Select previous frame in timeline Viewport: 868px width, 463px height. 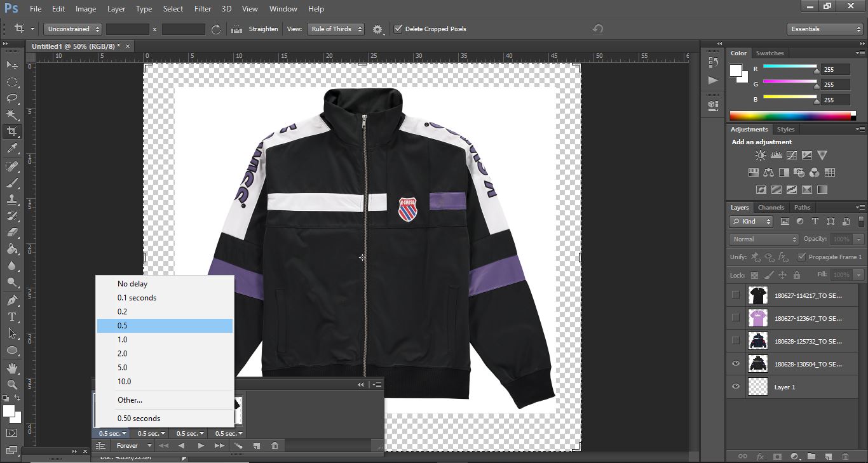tap(182, 446)
